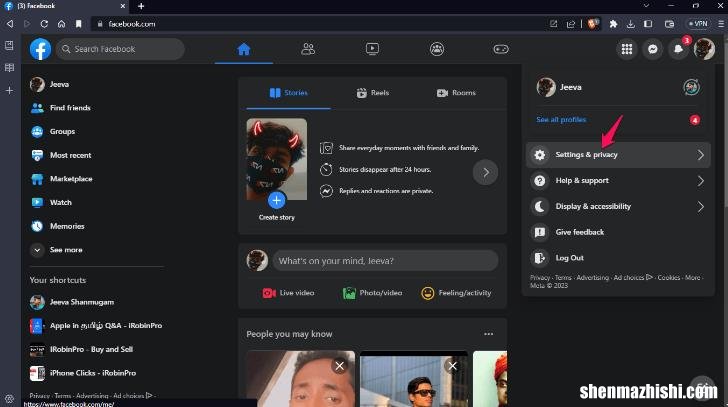Toggle the browser VPN button
Screen dimensions: 728x407
click(698, 24)
